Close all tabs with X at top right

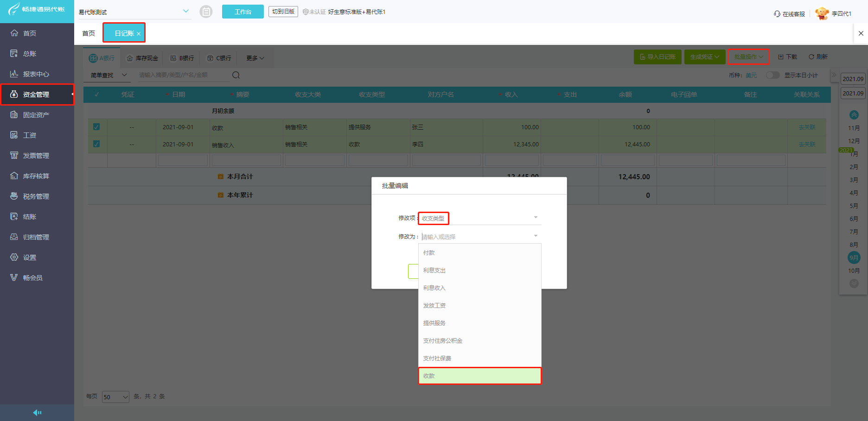861,33
